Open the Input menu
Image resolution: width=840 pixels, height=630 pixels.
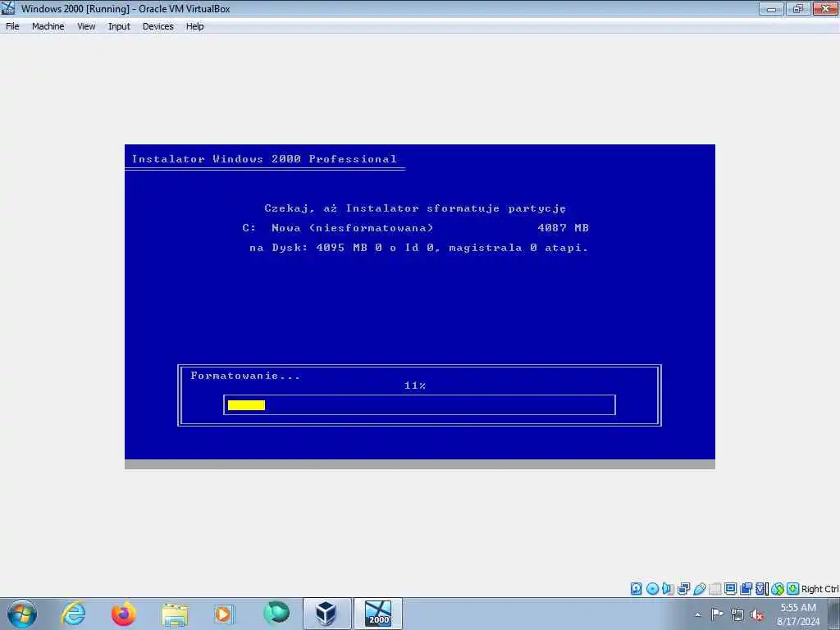119,26
